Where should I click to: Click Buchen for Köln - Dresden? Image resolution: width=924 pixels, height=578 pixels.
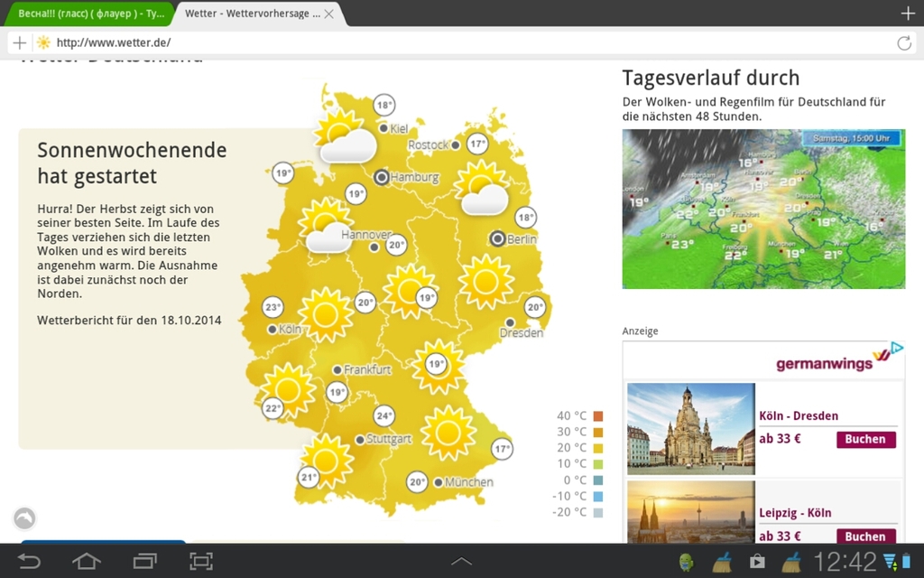tap(865, 440)
